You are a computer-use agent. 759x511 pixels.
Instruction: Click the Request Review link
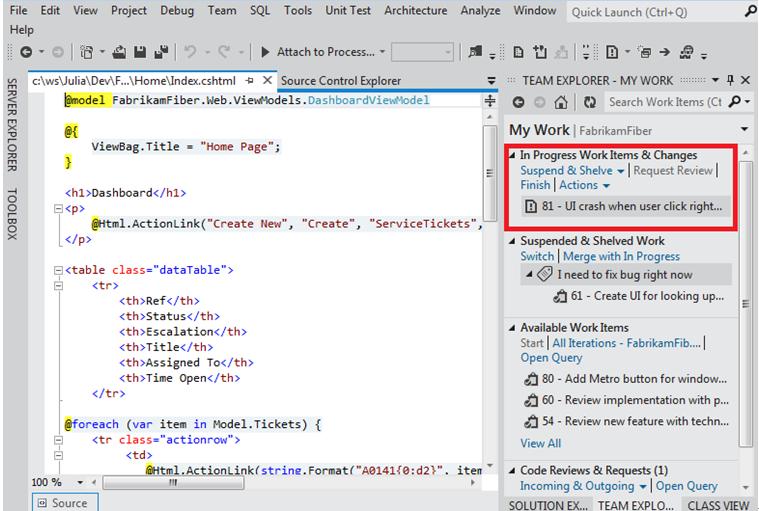pos(673,171)
